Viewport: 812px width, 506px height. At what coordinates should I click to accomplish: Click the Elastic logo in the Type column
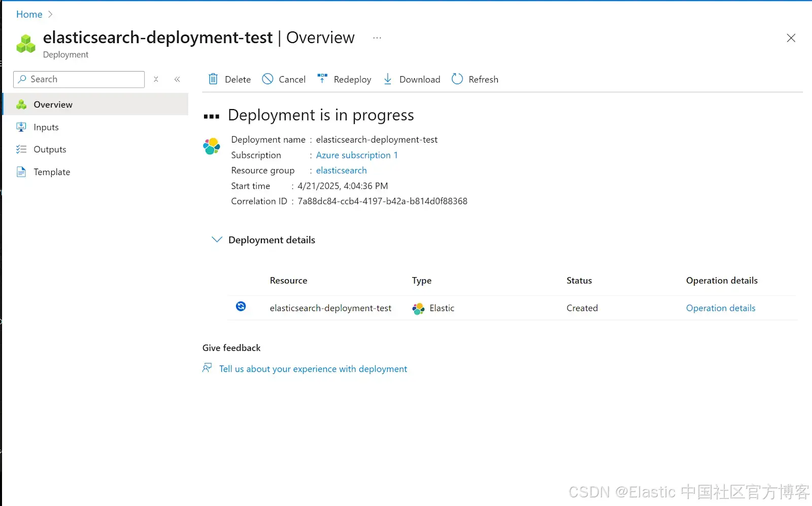418,309
